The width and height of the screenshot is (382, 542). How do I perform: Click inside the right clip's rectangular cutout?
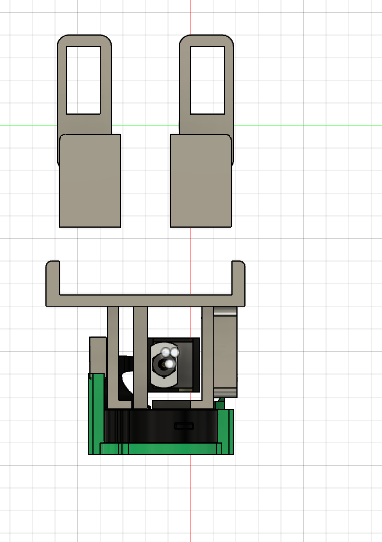207,80
